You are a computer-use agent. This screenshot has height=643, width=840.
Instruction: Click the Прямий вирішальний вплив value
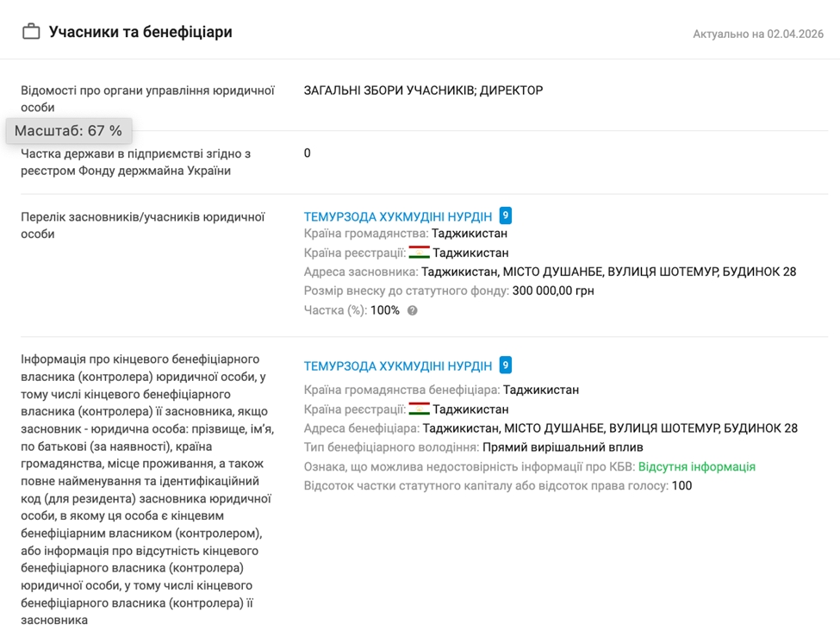[x=563, y=447]
